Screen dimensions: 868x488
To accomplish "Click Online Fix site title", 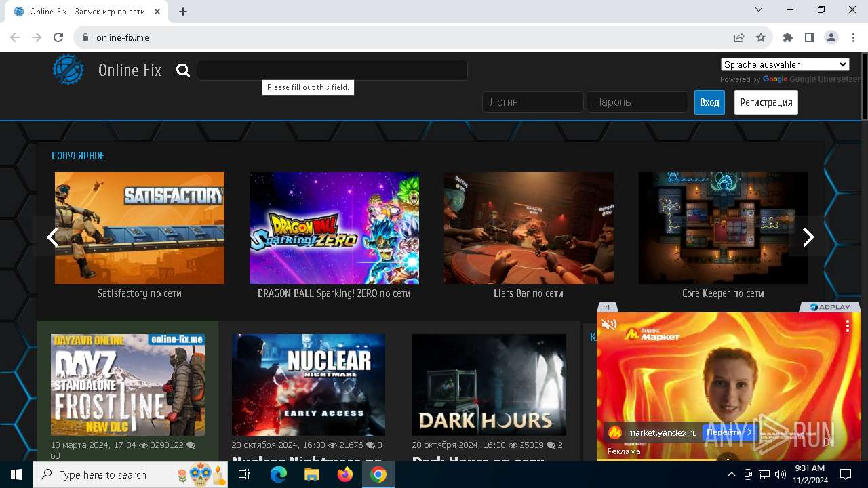I will pos(130,70).
